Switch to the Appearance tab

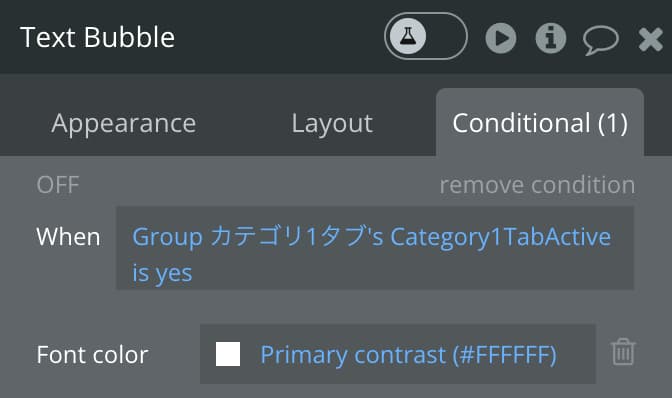tap(123, 123)
